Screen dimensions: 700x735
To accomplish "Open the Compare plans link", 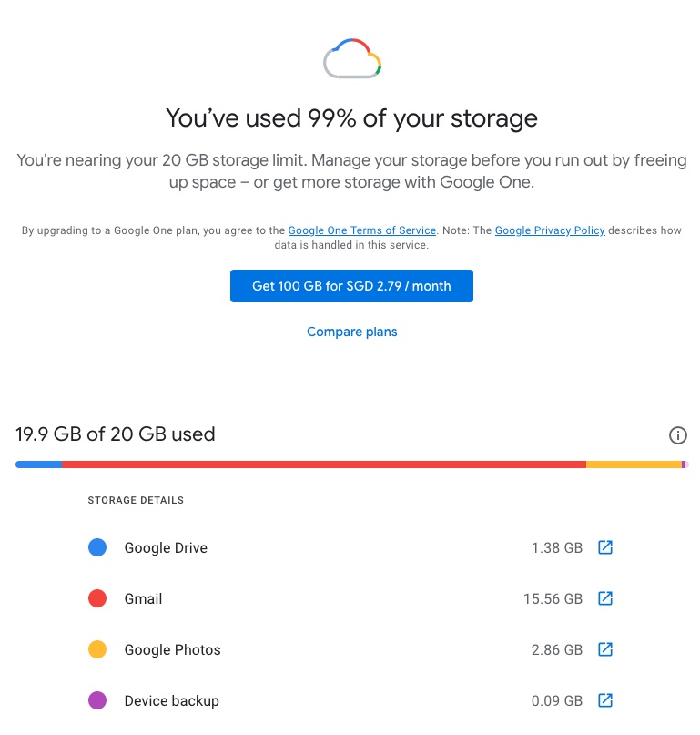I will point(351,332).
